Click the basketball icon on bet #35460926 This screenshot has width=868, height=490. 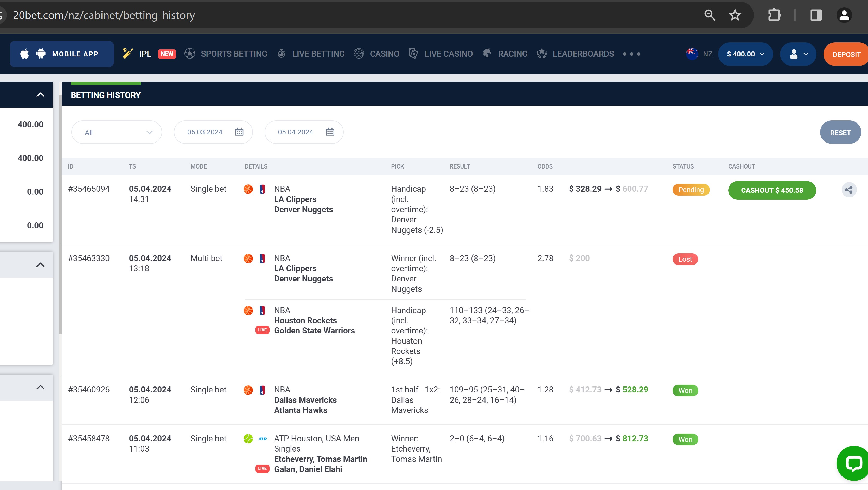pyautogui.click(x=248, y=390)
